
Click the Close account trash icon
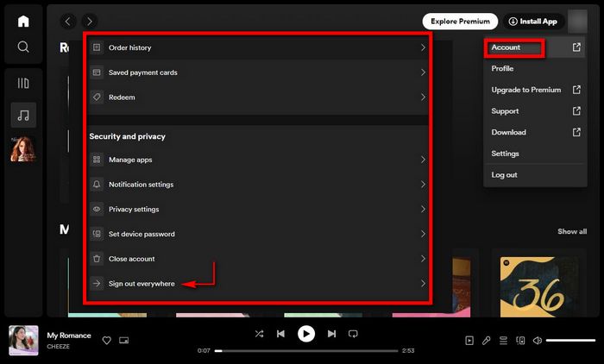(x=97, y=259)
